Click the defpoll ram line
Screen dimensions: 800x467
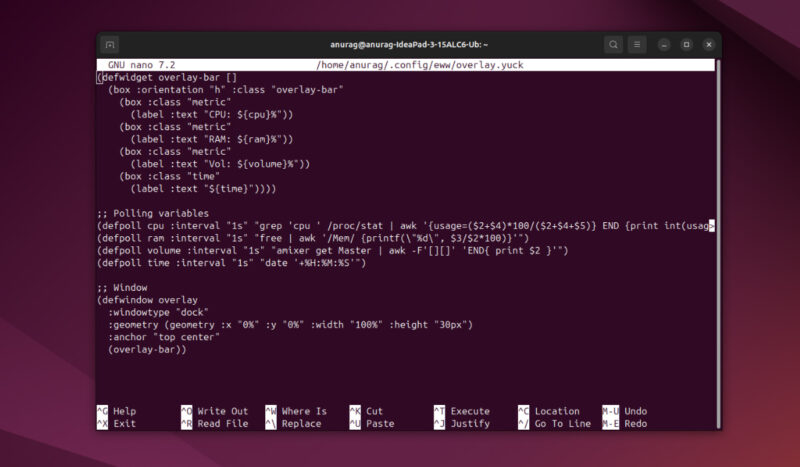point(313,238)
